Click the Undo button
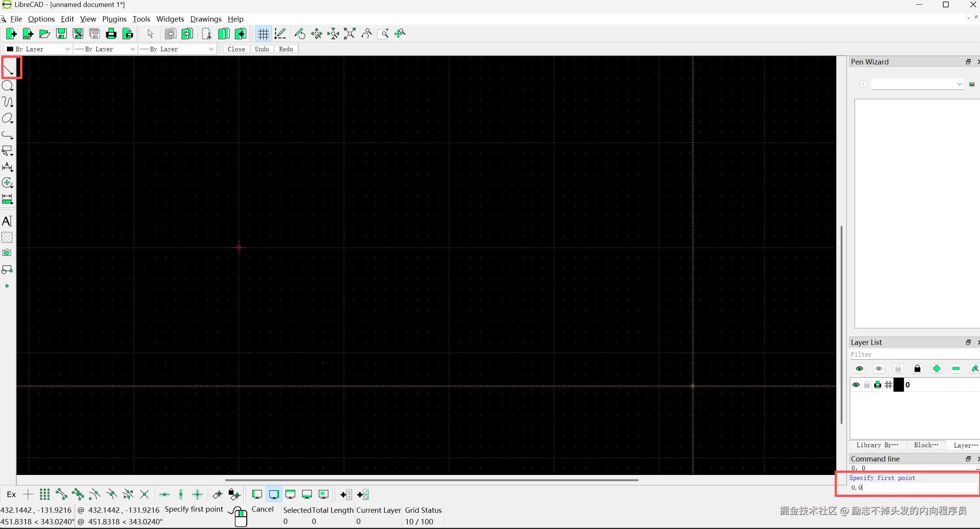Image resolution: width=980 pixels, height=529 pixels. tap(262, 49)
